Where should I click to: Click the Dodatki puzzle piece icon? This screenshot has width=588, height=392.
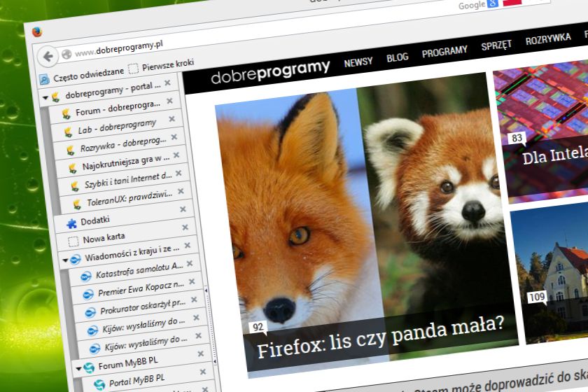click(71, 223)
